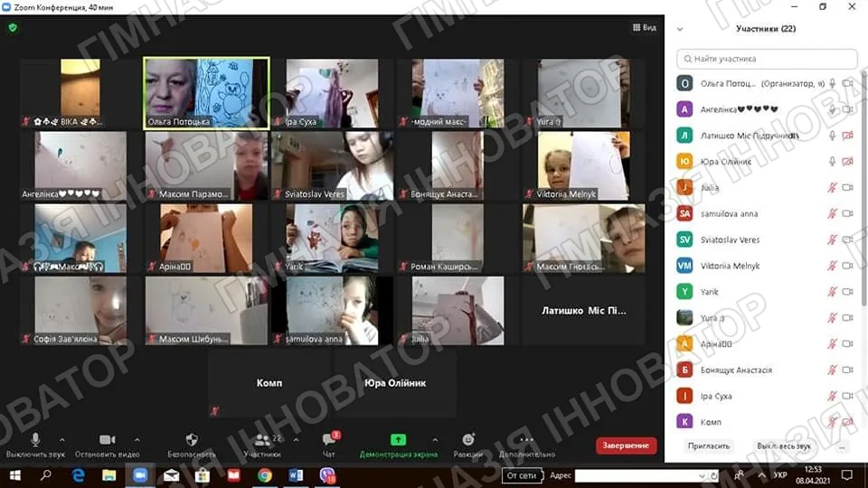
Task: Click Viktoriia Melnyk video tile
Action: click(x=583, y=165)
